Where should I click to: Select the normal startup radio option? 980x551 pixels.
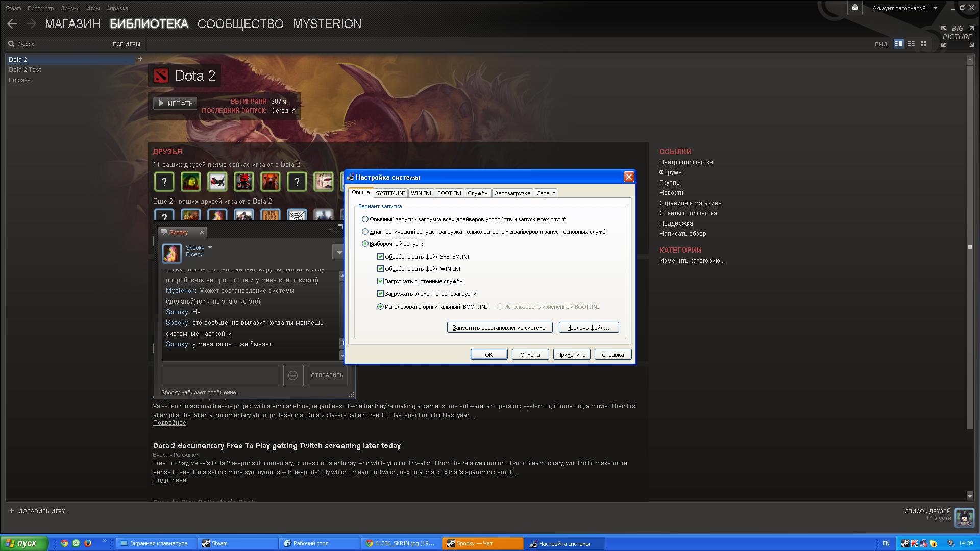pyautogui.click(x=365, y=219)
